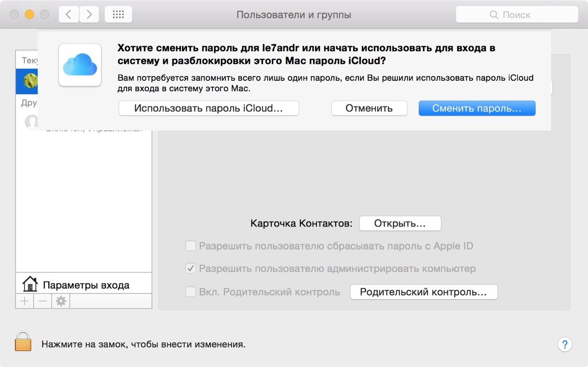The height and width of the screenshot is (367, 588).
Task: Select the guest user silhouette avatar
Action: (x=31, y=122)
